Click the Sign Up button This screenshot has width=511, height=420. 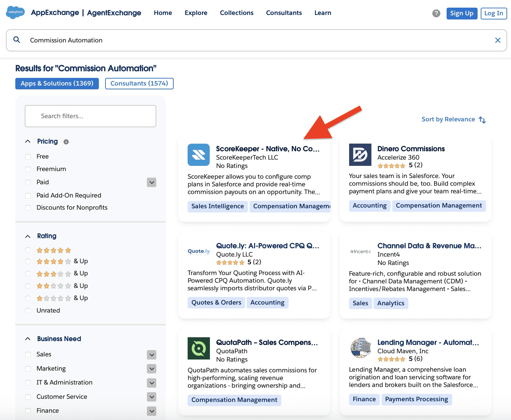pos(462,13)
